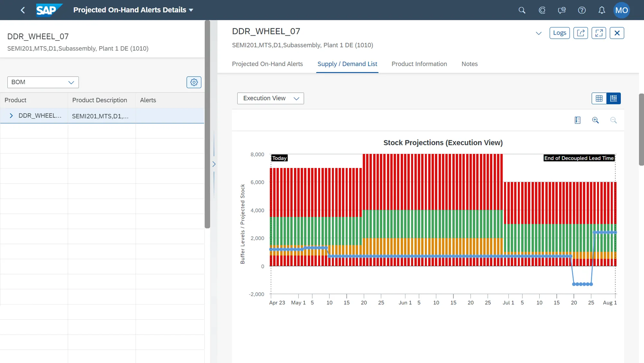Switch to table view toggle
Image resolution: width=644 pixels, height=363 pixels.
tap(599, 98)
